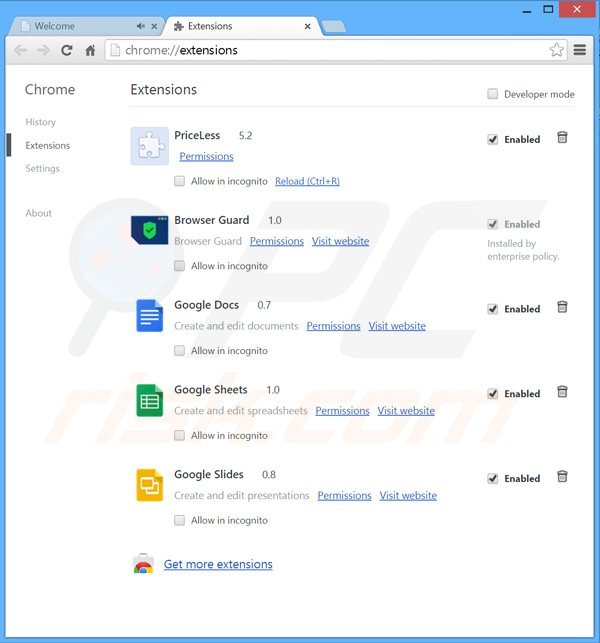Disable the Google Sheets extension
The image size is (600, 643).
[493, 394]
